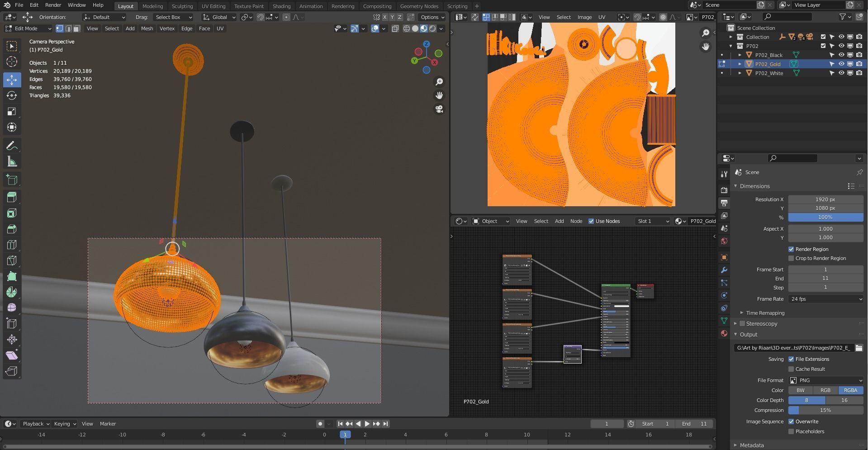This screenshot has height=450, width=868.
Task: Activate the Shrink/Fatten tool
Action: (12, 340)
